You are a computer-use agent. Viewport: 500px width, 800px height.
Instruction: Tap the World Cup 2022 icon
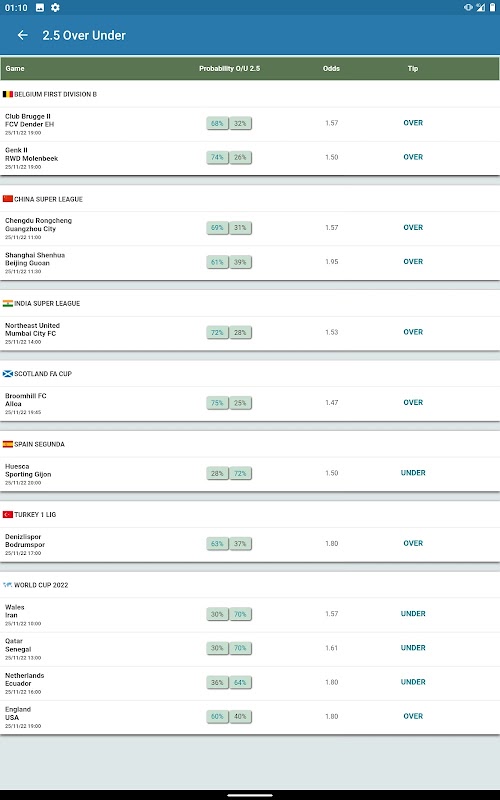8,585
